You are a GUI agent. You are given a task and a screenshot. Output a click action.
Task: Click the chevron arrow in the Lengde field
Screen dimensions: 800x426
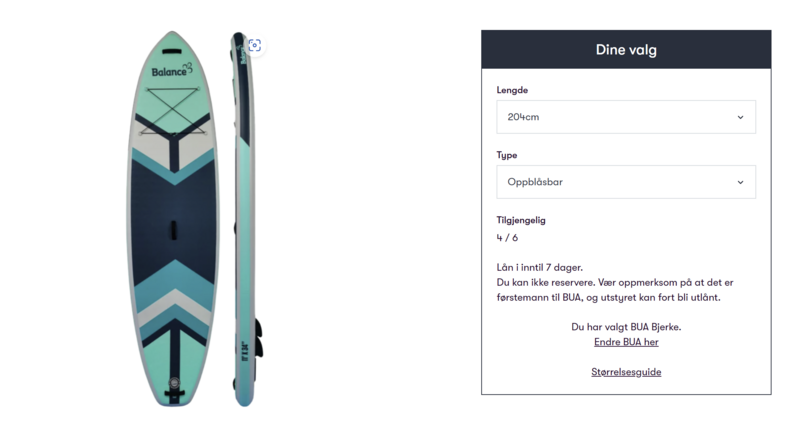[740, 117]
